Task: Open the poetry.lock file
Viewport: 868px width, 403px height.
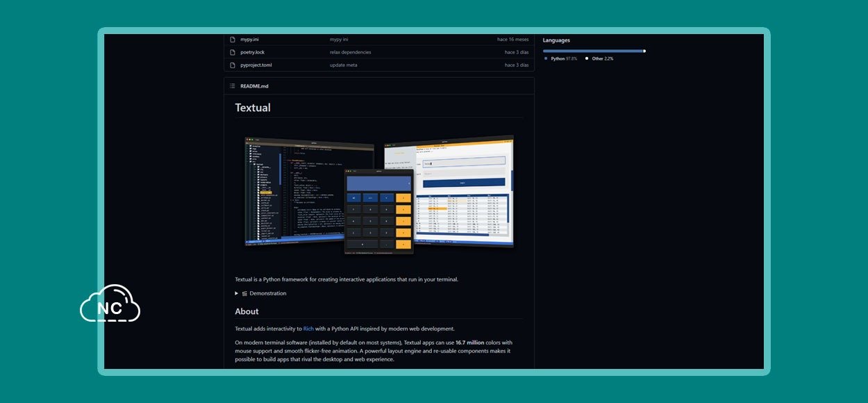Action: [252, 52]
